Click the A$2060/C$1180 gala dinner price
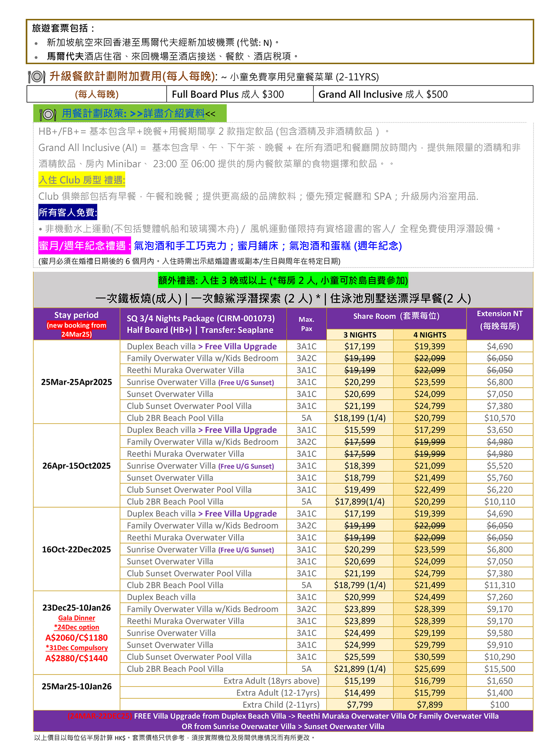Image resolution: width=560 pixels, height=741 pixels. tap(77, 638)
